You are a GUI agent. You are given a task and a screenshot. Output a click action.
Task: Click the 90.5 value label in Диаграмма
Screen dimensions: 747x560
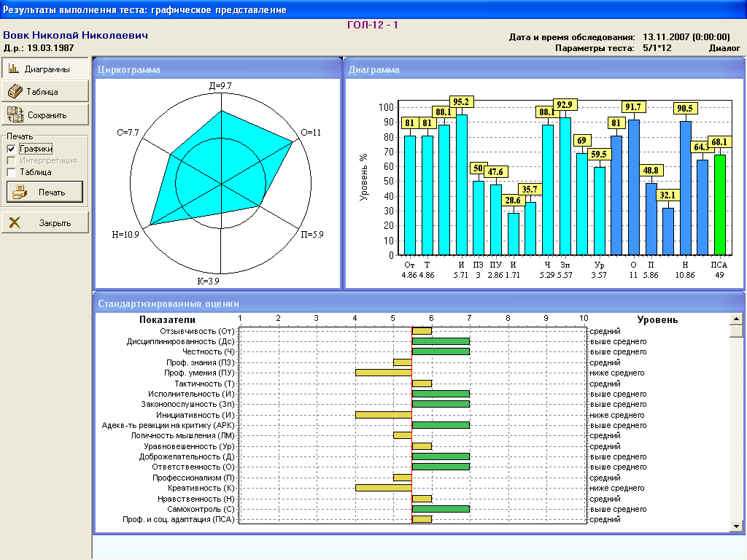tap(684, 108)
